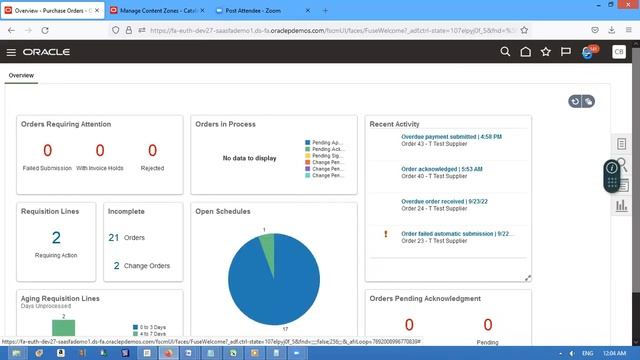Open the Pocket save icon
Viewport: 640px width, 360px height.
click(x=595, y=30)
